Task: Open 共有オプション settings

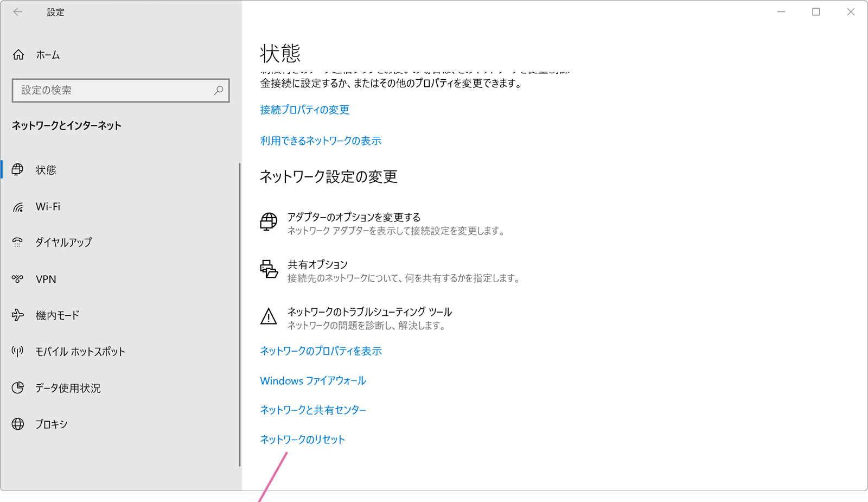Action: [x=317, y=264]
